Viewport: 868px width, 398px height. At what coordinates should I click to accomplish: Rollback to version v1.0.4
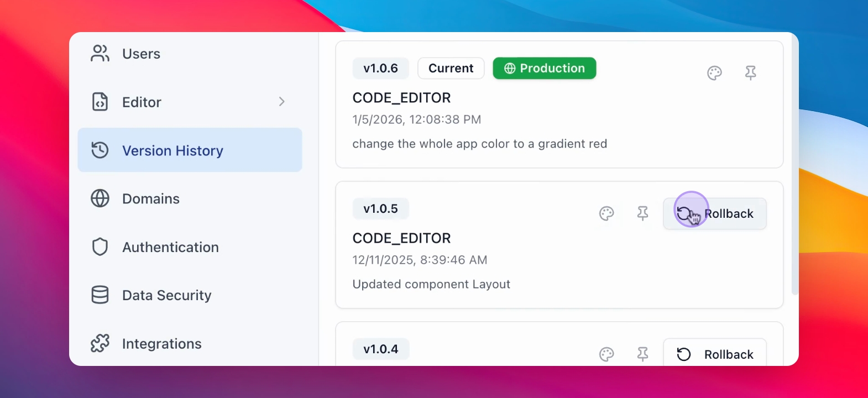pos(715,354)
